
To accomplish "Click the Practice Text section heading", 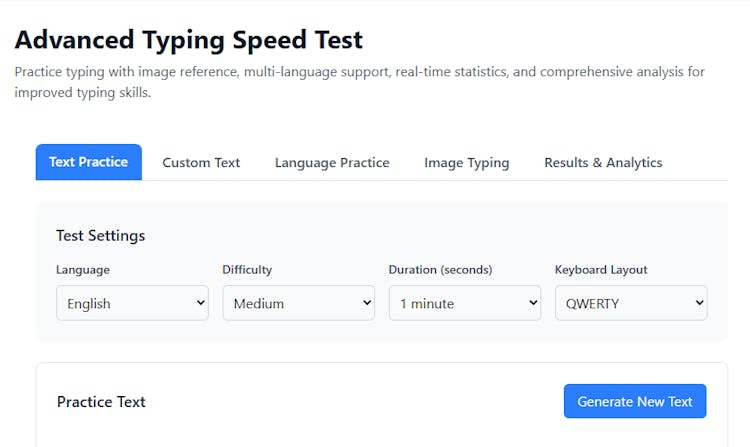I will click(101, 402).
